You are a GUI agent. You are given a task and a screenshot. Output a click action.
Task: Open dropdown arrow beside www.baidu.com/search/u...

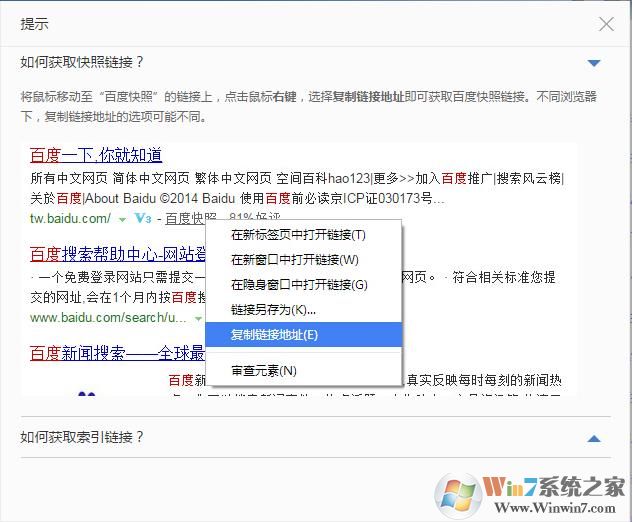pos(198,319)
